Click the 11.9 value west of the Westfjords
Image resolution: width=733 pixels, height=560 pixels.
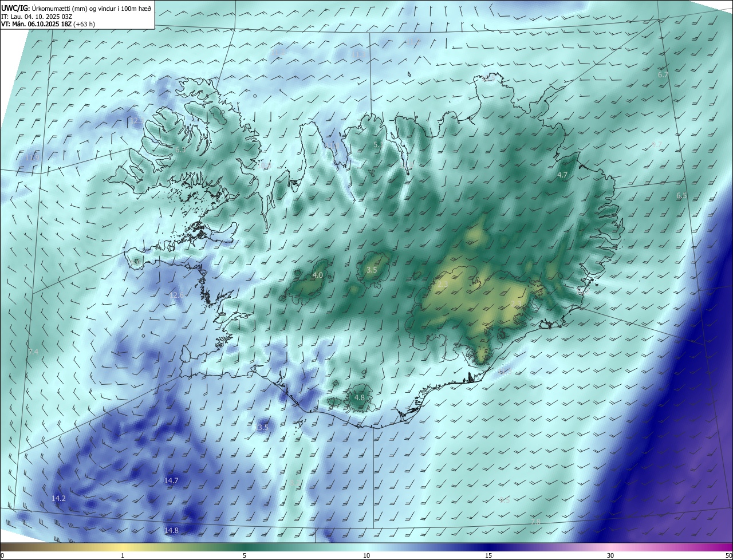(x=32, y=157)
